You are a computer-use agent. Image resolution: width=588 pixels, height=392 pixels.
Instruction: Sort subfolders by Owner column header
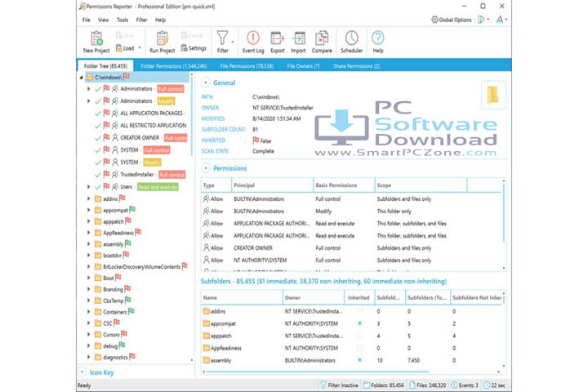[x=313, y=297]
